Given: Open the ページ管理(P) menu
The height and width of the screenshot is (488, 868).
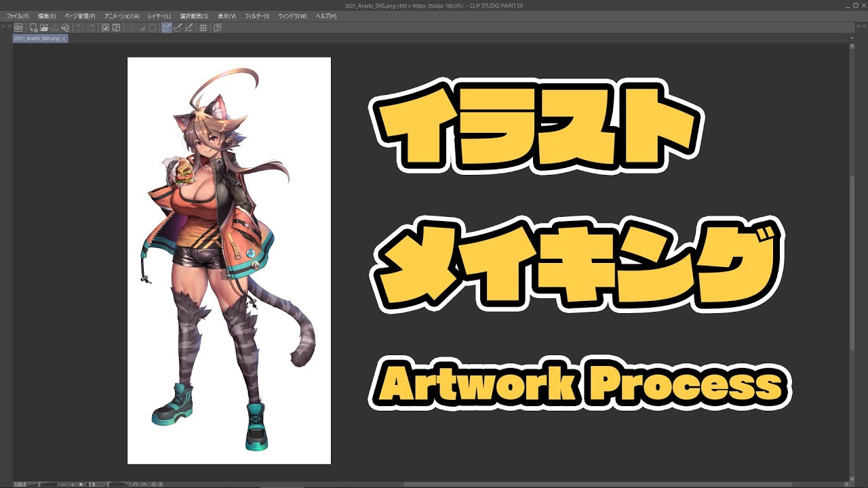Looking at the screenshot, I should click(x=80, y=16).
